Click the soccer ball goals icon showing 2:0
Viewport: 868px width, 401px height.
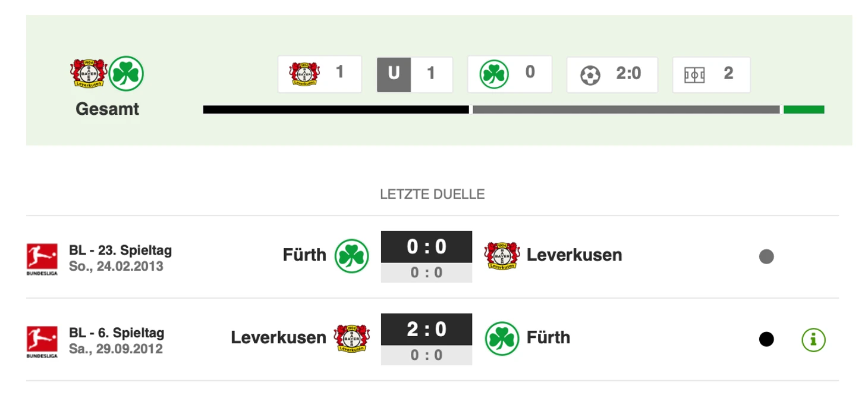(x=590, y=75)
